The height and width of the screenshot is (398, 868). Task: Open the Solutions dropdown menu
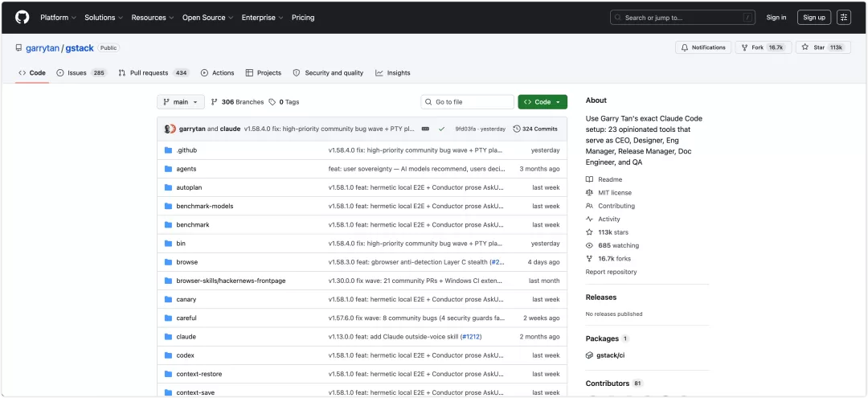(x=104, y=18)
